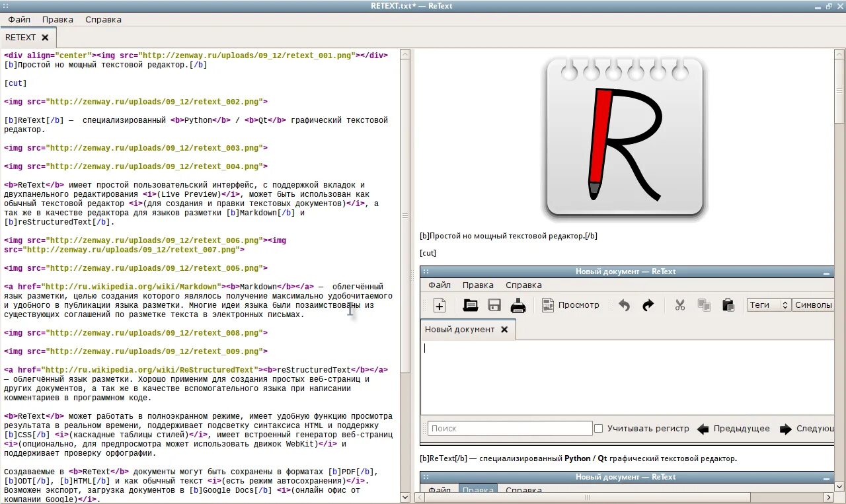Click editor vertical scrollbar up arrow
This screenshot has height=504, width=846.
click(404, 54)
